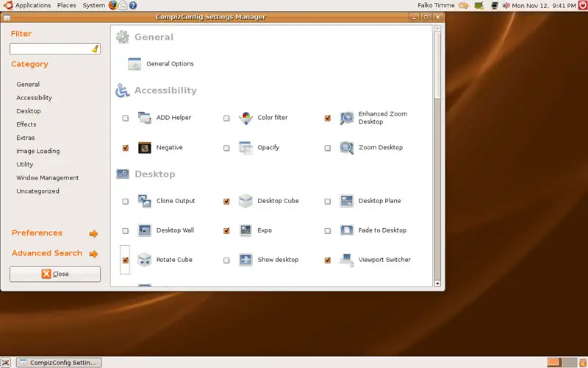This screenshot has width=588, height=368.
Task: Select the Window Management category
Action: coord(48,177)
